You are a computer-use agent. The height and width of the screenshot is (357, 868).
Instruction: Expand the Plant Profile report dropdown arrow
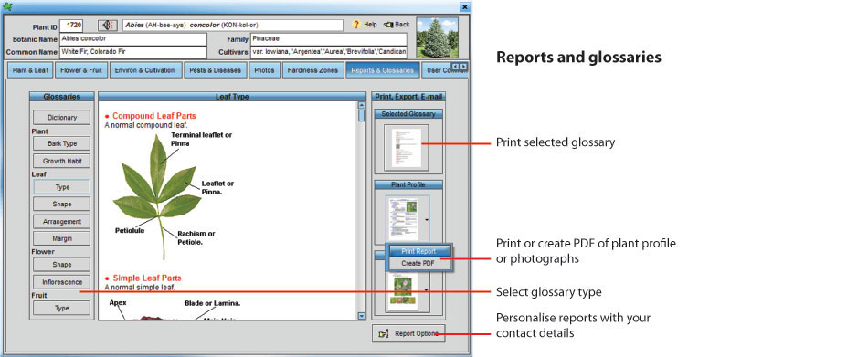[427, 220]
